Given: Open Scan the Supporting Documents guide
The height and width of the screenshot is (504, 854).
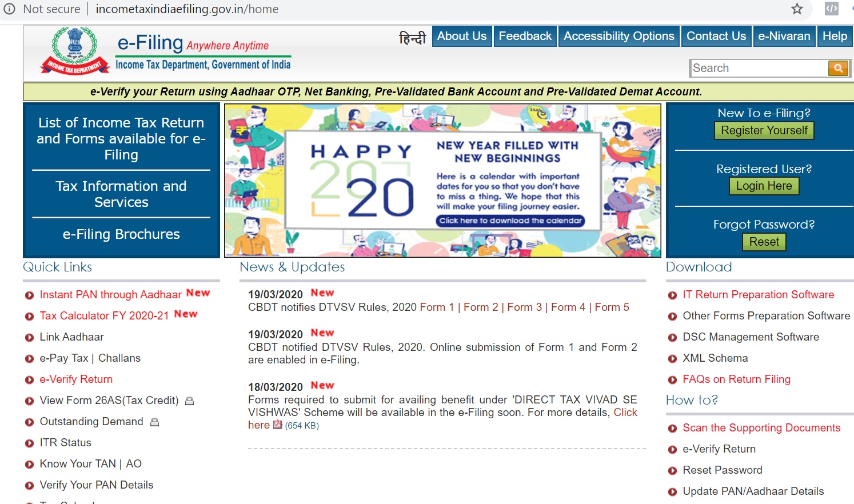Looking at the screenshot, I should [761, 427].
